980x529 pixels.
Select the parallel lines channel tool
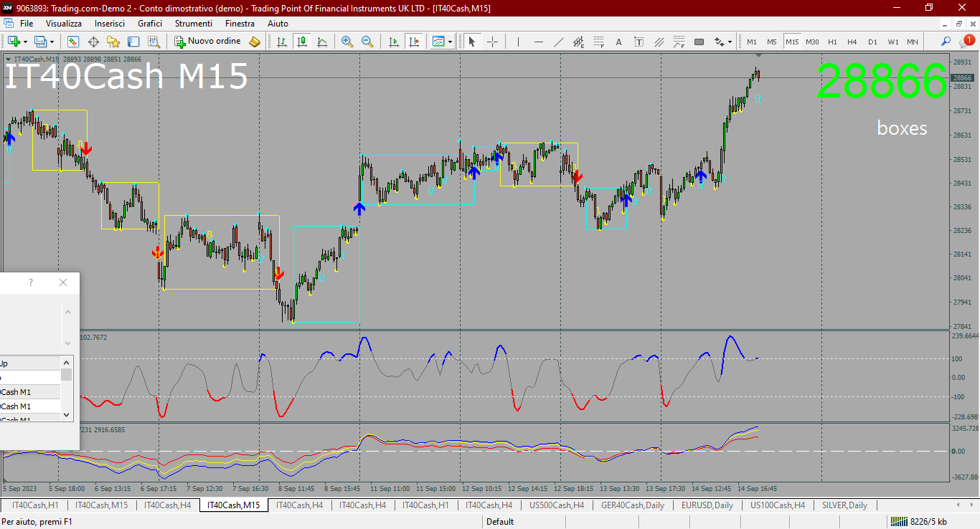(659, 42)
